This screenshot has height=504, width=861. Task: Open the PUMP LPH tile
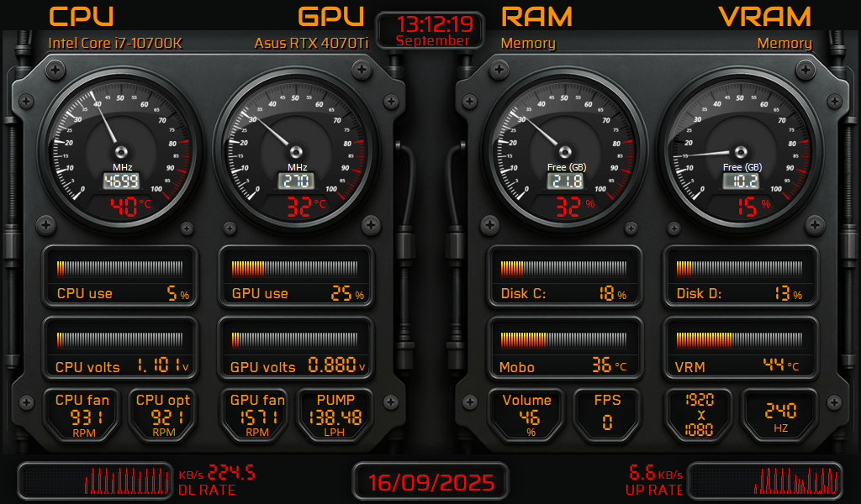(335, 413)
